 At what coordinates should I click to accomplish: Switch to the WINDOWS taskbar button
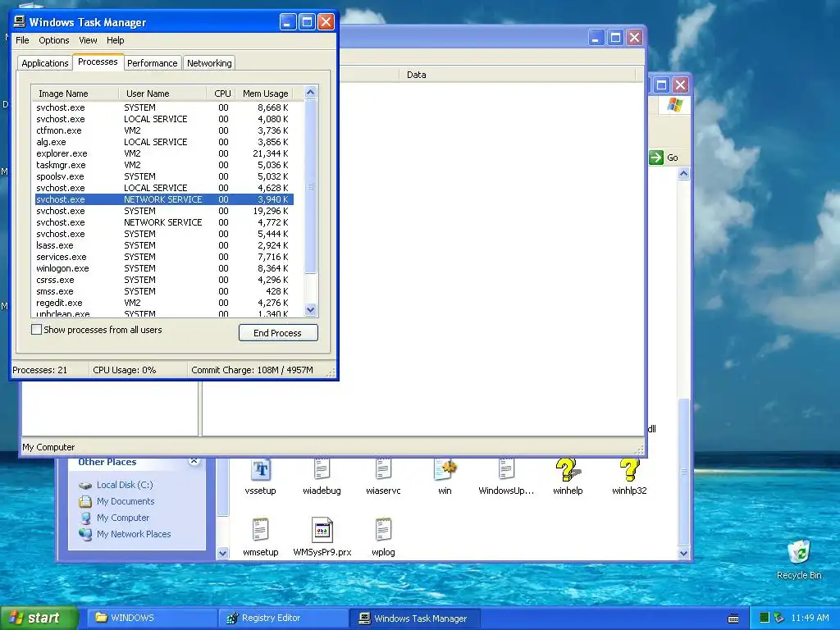[x=152, y=618]
